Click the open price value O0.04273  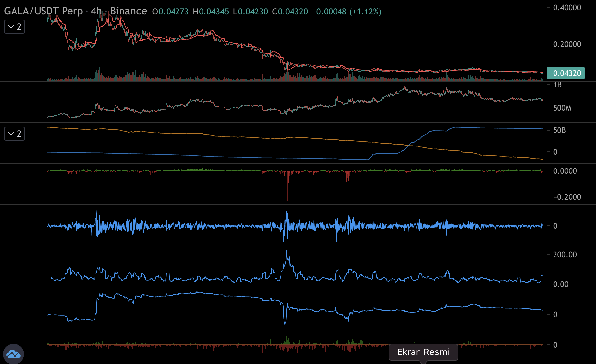click(x=171, y=12)
